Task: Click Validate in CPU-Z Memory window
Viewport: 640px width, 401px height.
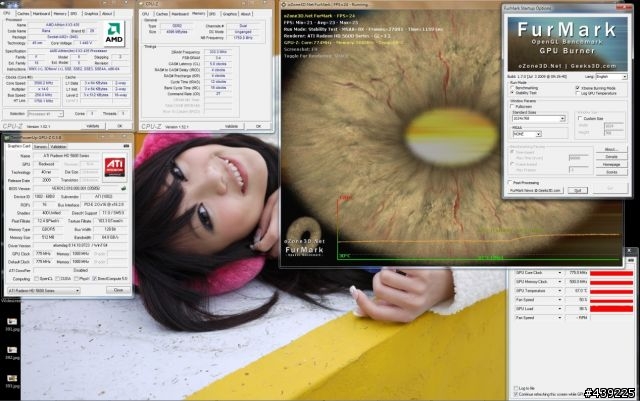Action: [231, 127]
